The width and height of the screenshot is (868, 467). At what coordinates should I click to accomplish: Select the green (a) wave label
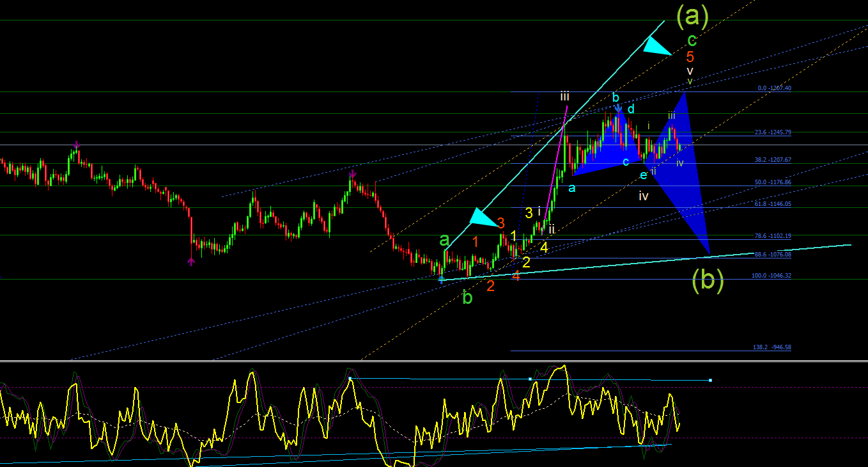click(x=692, y=17)
